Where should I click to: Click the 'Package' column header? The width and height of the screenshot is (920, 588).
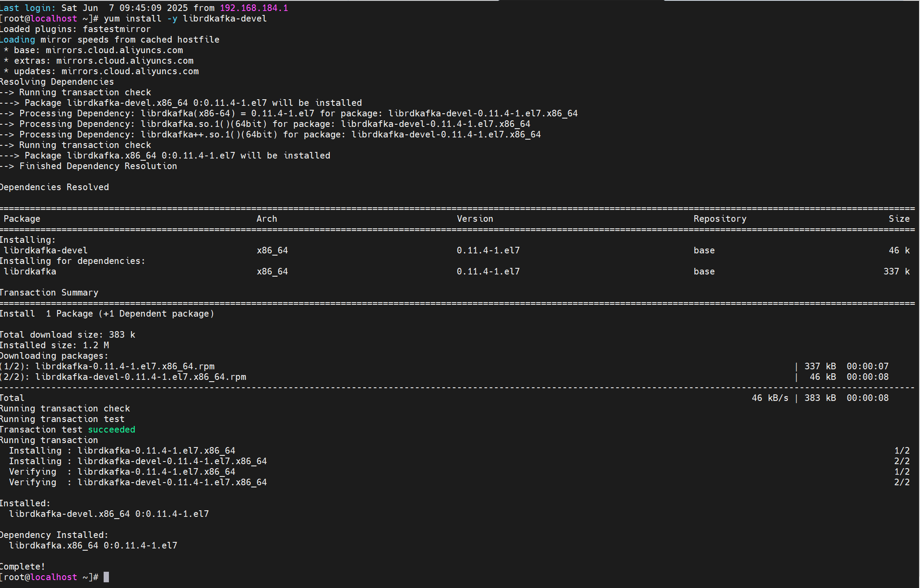[22, 219]
